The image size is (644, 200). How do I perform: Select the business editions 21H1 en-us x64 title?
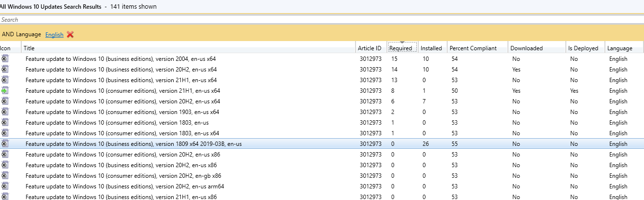click(x=121, y=80)
